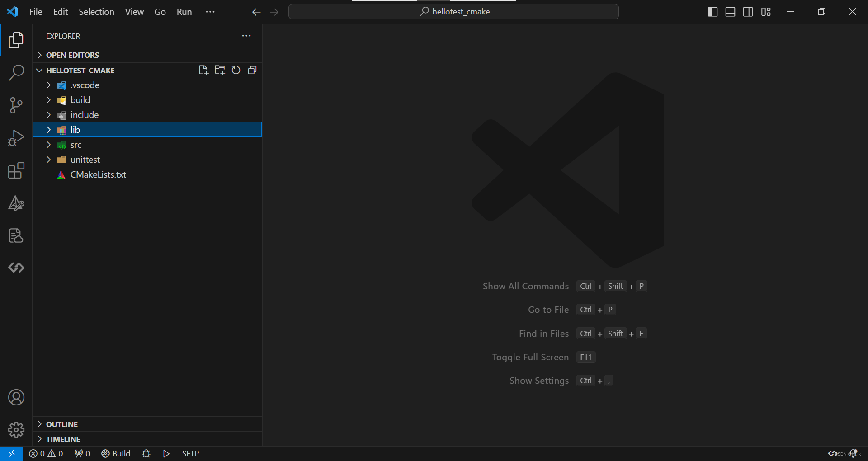Screen dimensions: 868x461
Task: Launch CMake run target from status bar
Action: [166, 453]
